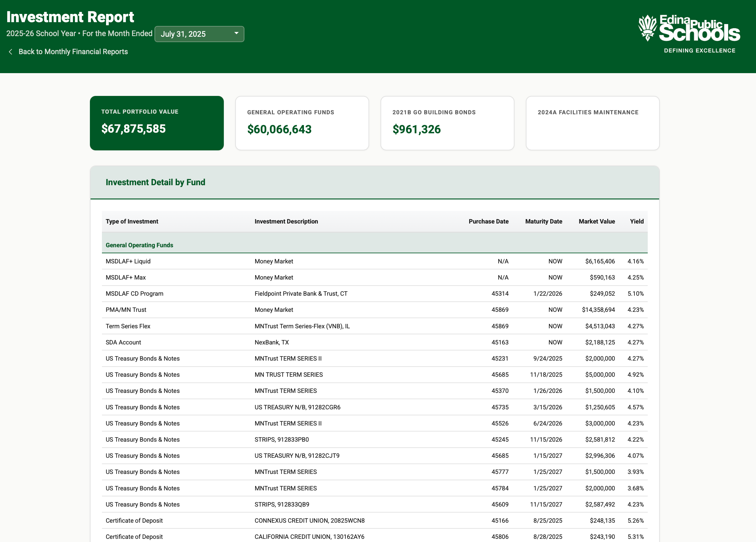Select the Total Portfolio Value card
The image size is (756, 542).
[x=157, y=123]
